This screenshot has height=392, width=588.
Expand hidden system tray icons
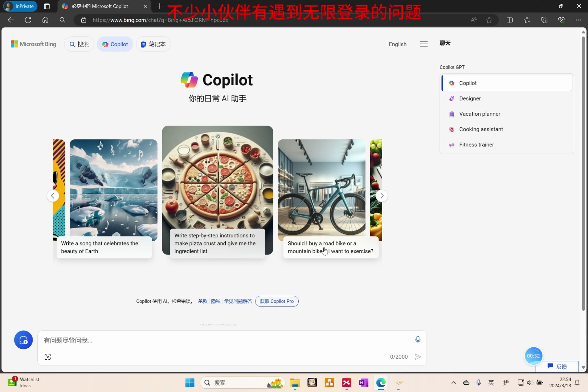(453, 383)
